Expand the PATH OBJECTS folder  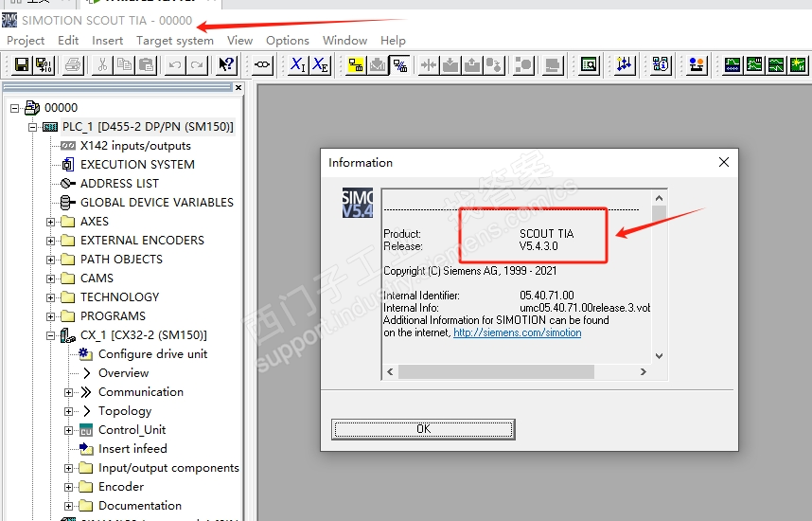(50, 260)
